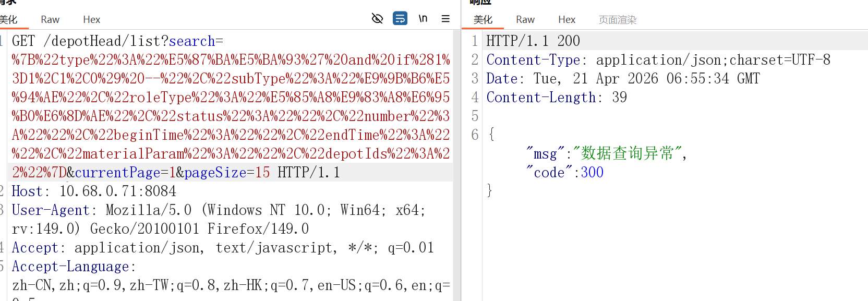Click the 'Accept-Language' header name

point(70,266)
